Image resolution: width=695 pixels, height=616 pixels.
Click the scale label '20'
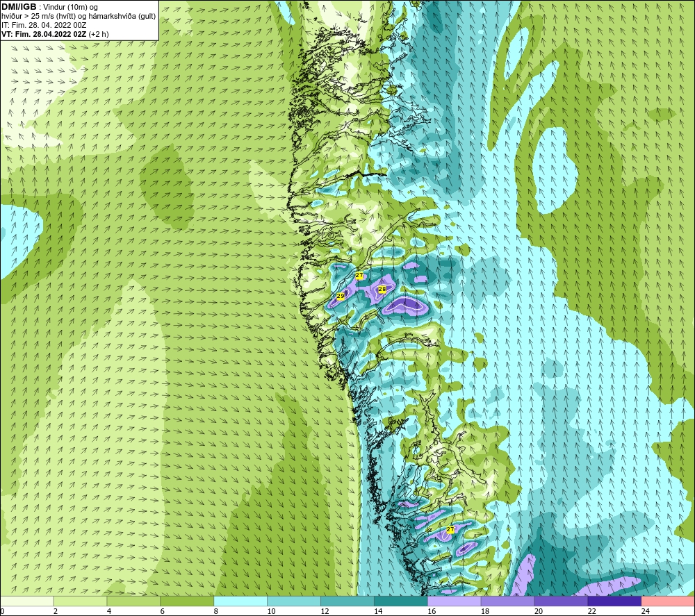coord(539,611)
